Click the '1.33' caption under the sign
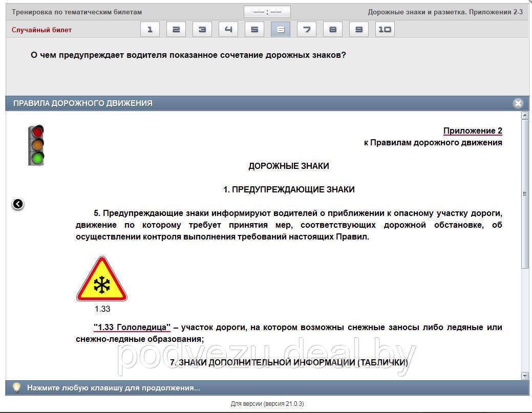The width and height of the screenshot is (532, 413). pos(102,309)
